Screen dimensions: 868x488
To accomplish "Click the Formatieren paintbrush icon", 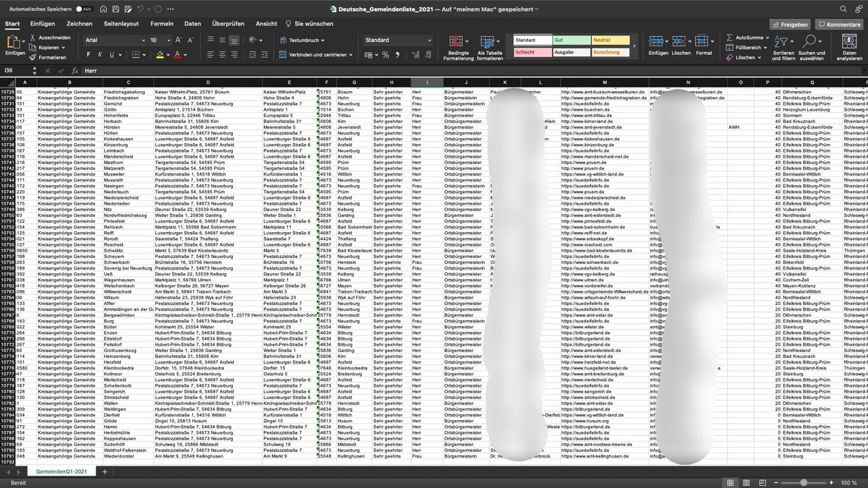I will pyautogui.click(x=33, y=57).
